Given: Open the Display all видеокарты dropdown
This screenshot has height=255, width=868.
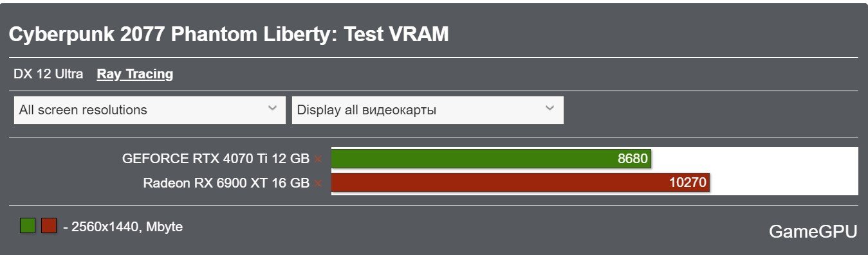Looking at the screenshot, I should (428, 110).
